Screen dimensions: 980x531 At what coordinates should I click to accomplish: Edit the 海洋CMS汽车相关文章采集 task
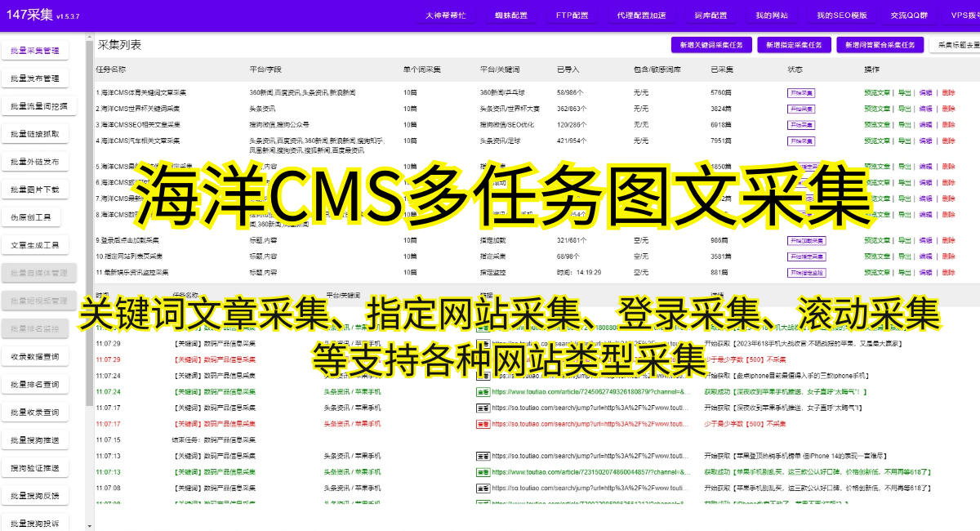(x=925, y=141)
